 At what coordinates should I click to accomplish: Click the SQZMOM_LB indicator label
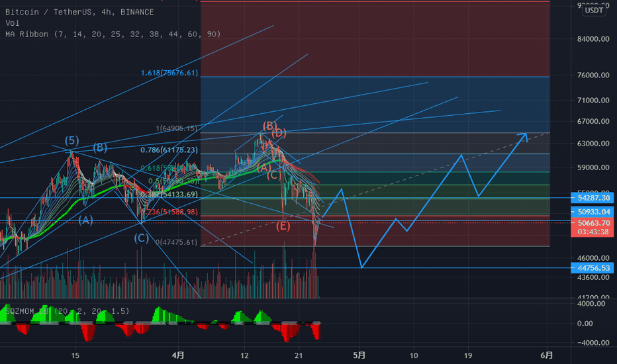pyautogui.click(x=67, y=311)
